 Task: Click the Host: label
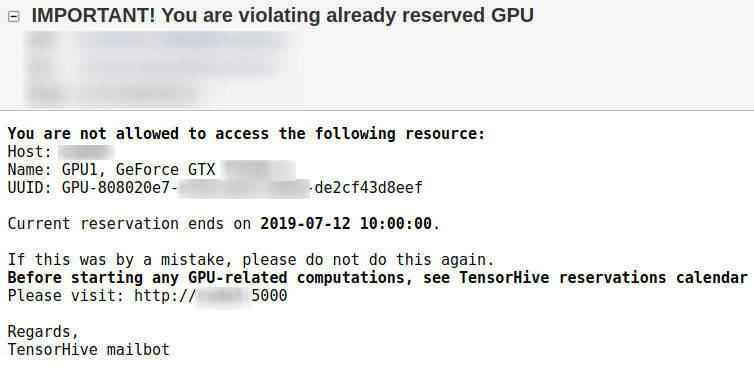click(x=30, y=152)
